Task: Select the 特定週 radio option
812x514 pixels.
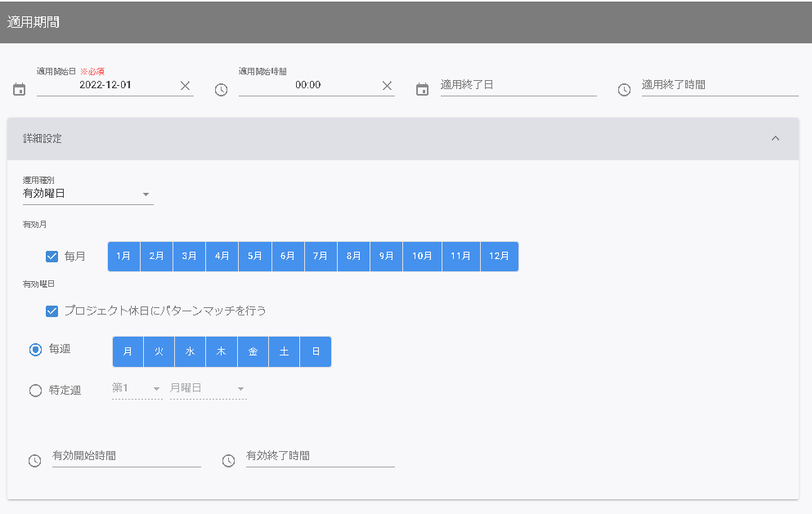Action: point(35,391)
